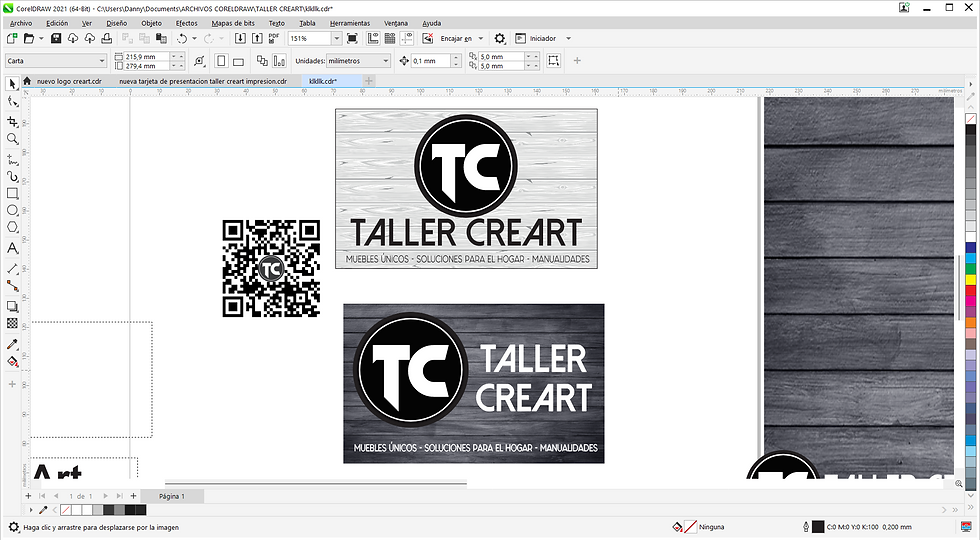Open the Archivo menu

tap(21, 23)
